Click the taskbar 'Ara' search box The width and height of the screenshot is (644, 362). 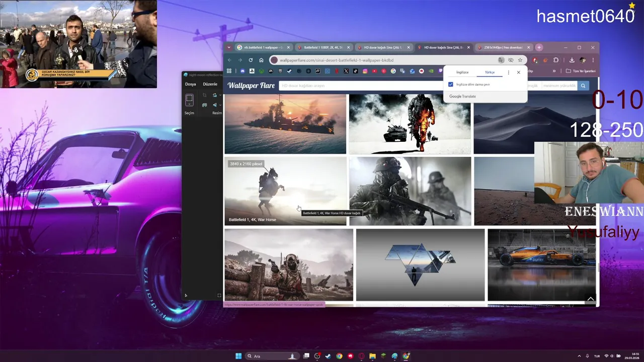coord(273,356)
